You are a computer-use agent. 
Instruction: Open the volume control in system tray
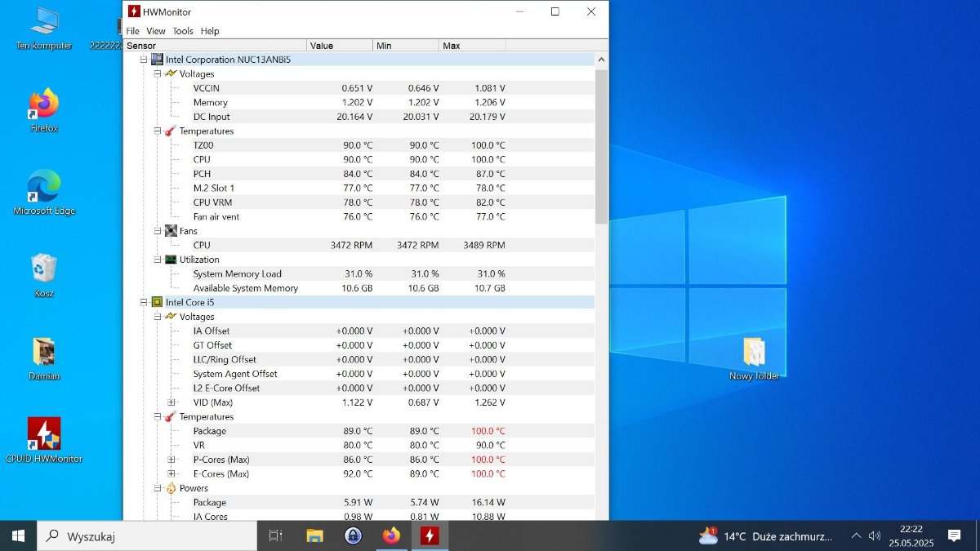(x=875, y=535)
